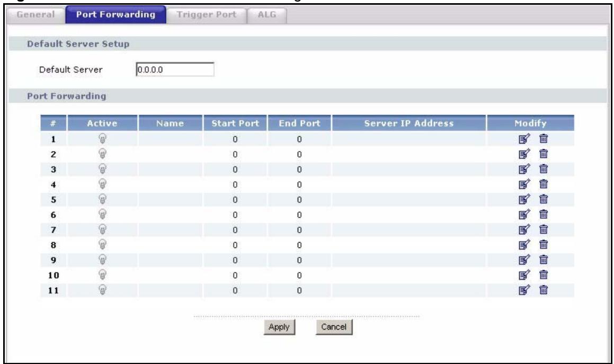Delete port forwarding rule 6
This screenshot has width=614, height=364.
(x=544, y=214)
